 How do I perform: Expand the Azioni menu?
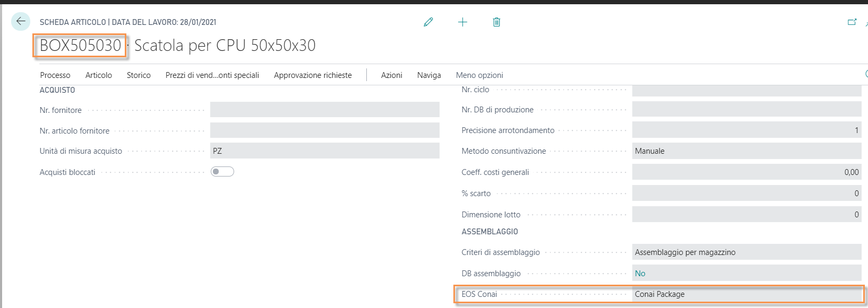391,75
